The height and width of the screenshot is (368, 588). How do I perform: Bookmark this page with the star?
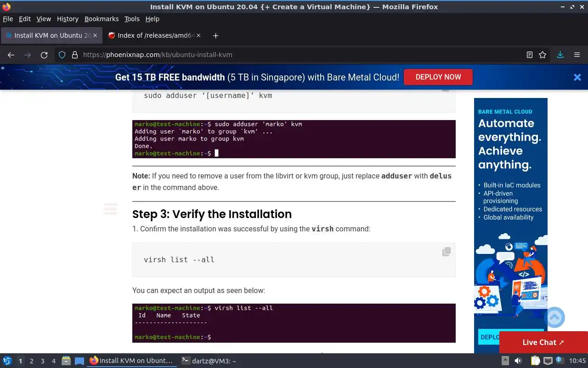(x=543, y=55)
